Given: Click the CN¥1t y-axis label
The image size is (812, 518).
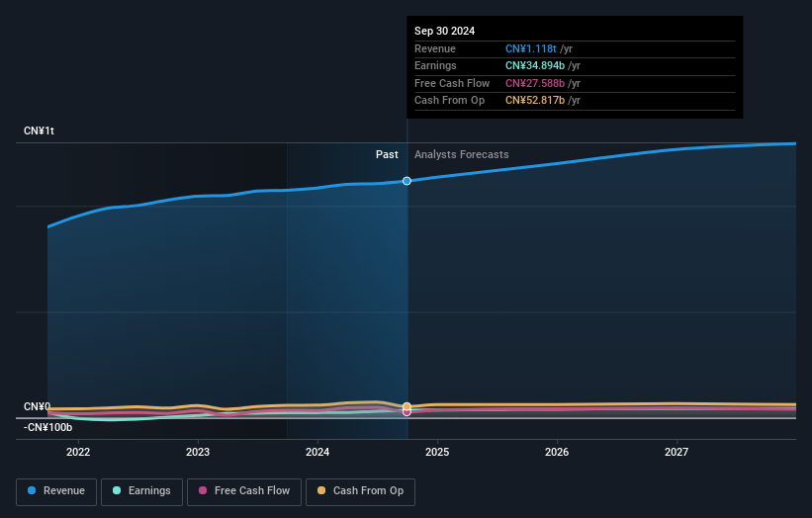Looking at the screenshot, I should (x=39, y=130).
